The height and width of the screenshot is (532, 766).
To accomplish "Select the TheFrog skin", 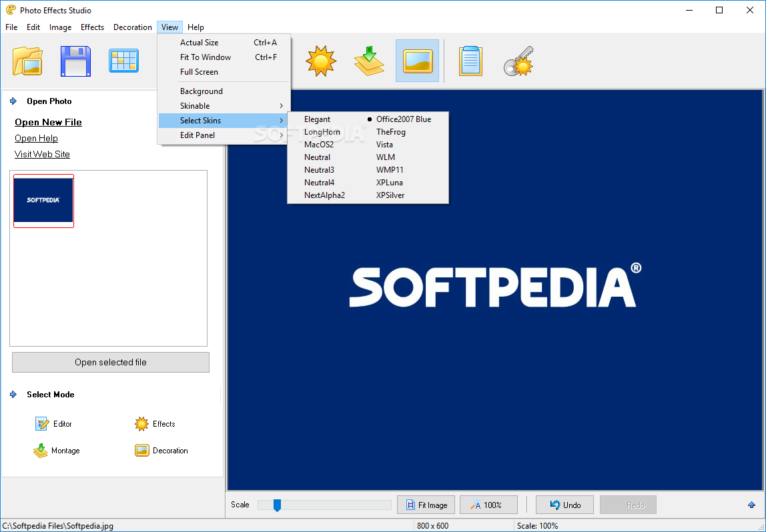I will [391, 132].
